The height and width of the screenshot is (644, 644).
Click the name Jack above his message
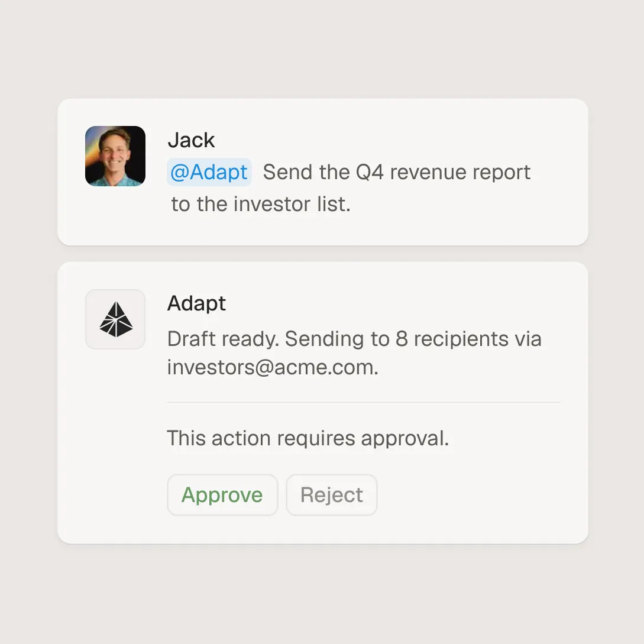tap(192, 140)
